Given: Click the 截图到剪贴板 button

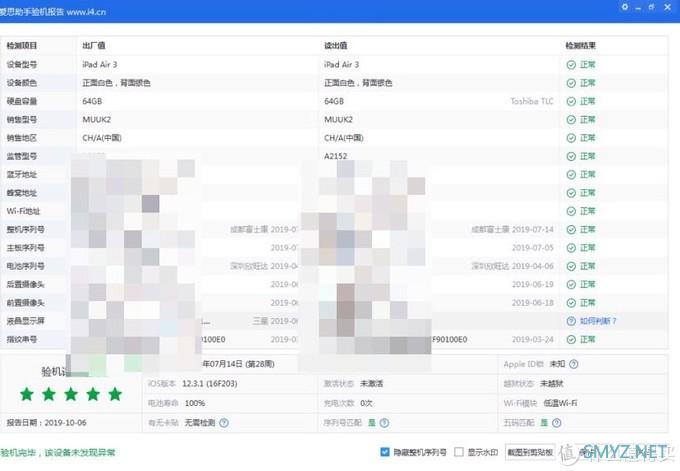Looking at the screenshot, I should [530, 452].
